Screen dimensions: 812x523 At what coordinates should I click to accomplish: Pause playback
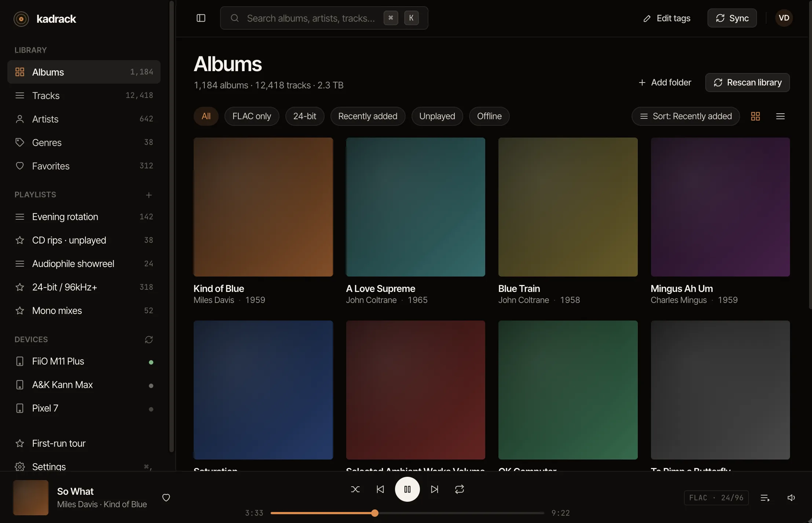pyautogui.click(x=407, y=489)
